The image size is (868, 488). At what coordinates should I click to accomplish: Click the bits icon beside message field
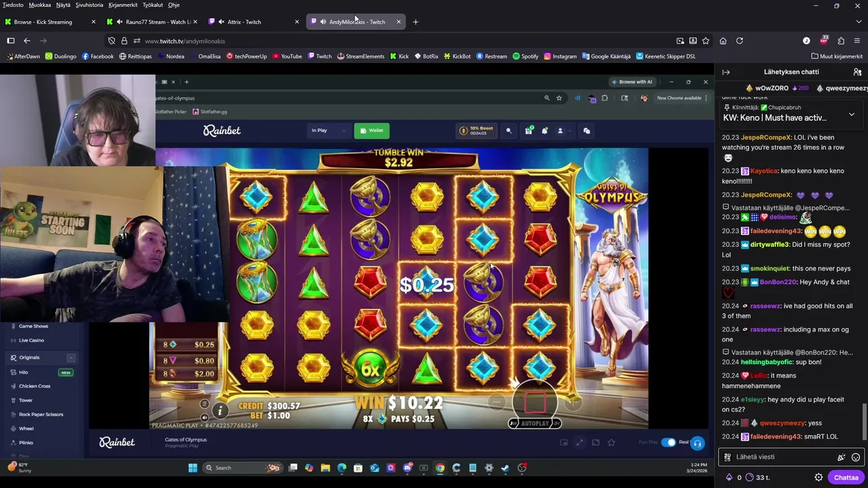tap(841, 457)
